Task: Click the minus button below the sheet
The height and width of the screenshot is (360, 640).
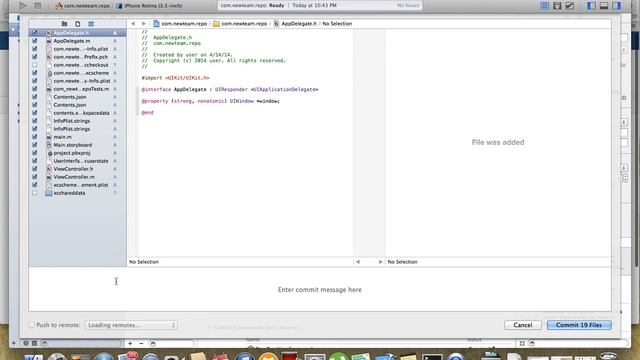Action: click(141, 344)
